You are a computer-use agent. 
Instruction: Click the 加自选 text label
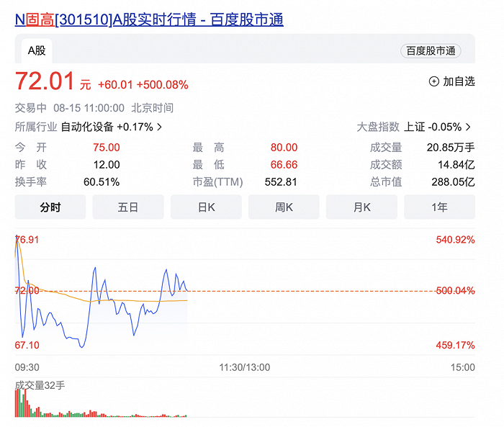[x=459, y=81]
